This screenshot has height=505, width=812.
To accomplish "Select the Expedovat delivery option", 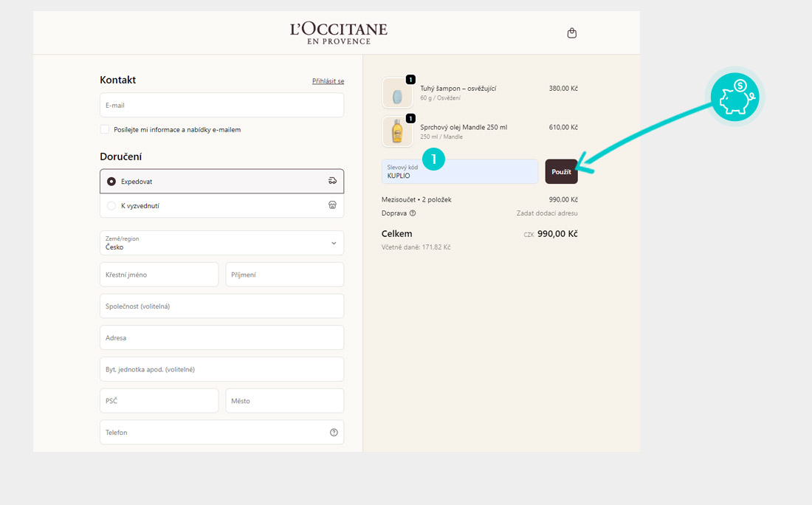I will pyautogui.click(x=111, y=181).
